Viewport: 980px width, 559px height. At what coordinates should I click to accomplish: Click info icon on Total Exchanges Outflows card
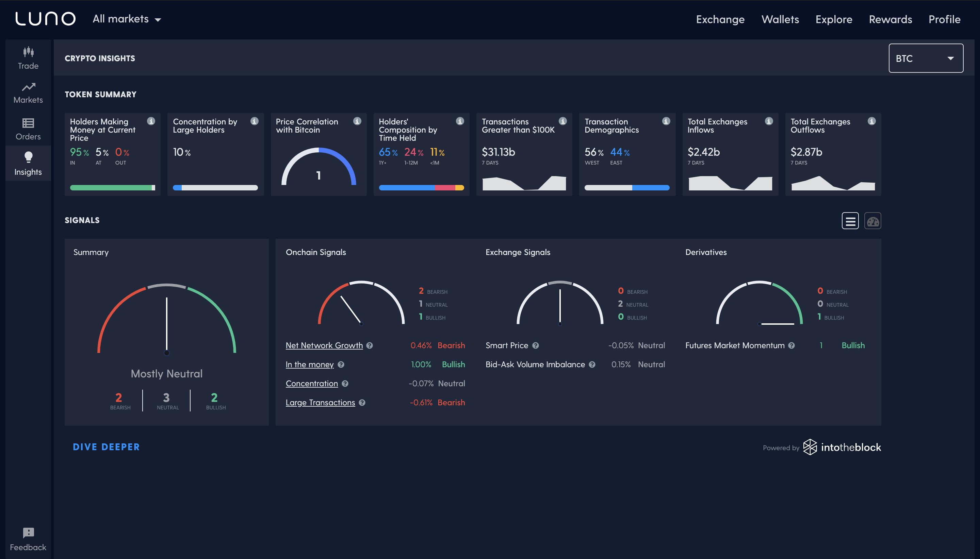[x=872, y=121]
